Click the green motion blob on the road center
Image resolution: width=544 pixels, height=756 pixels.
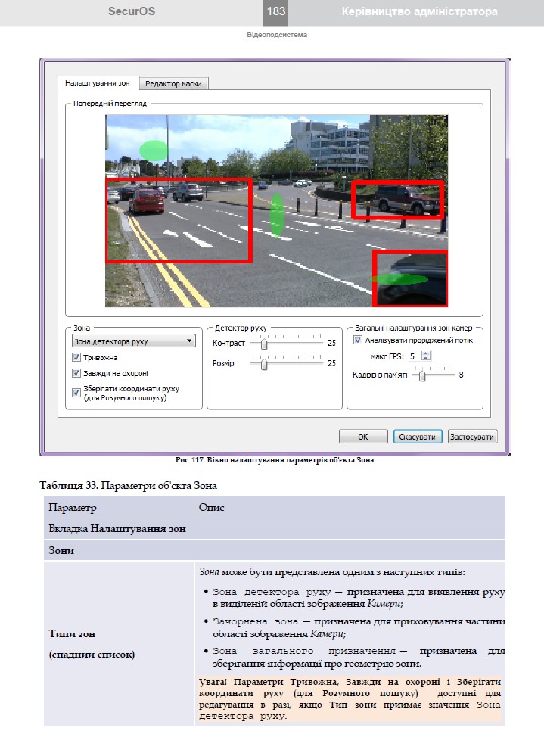[x=277, y=215]
